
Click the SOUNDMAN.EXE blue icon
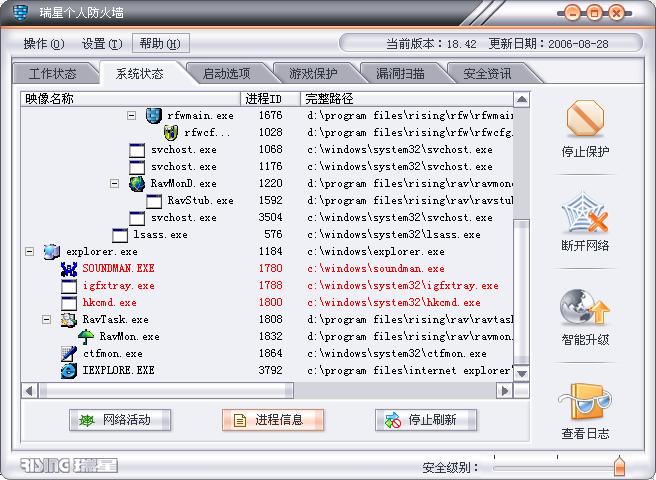[69, 269]
